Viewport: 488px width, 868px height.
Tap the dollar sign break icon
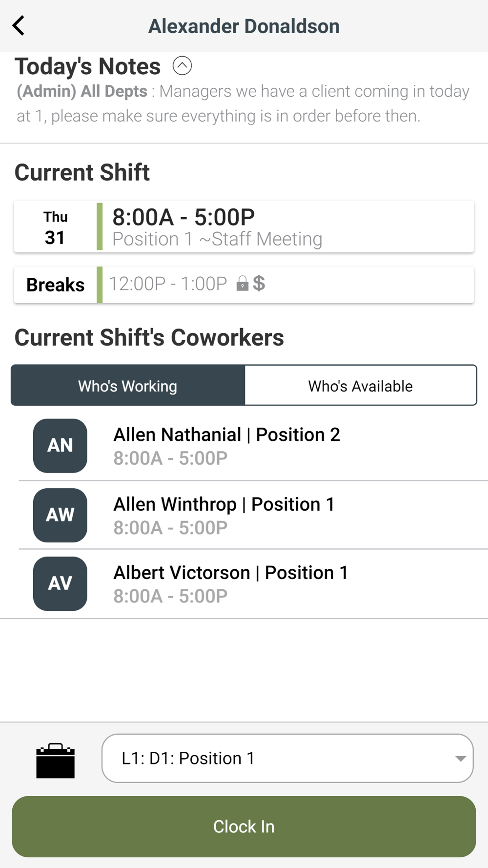point(259,283)
